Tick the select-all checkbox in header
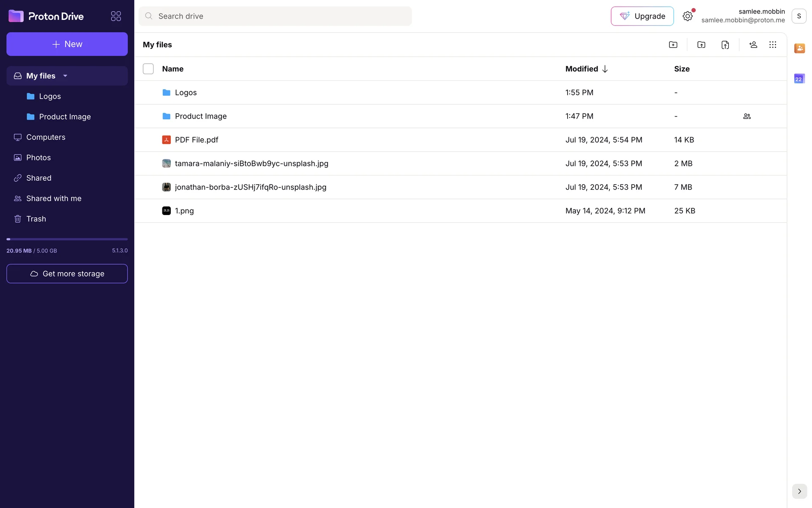This screenshot has width=812, height=508. point(148,69)
